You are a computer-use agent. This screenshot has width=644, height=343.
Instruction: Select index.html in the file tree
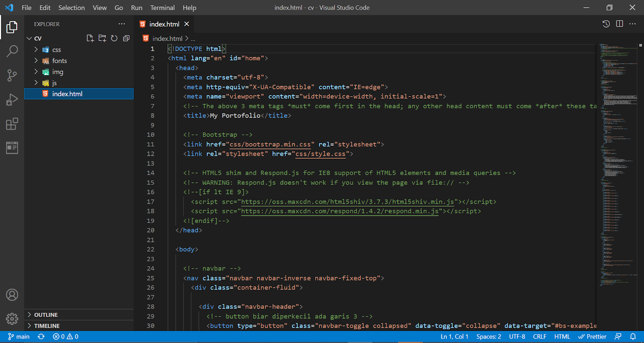click(x=79, y=94)
